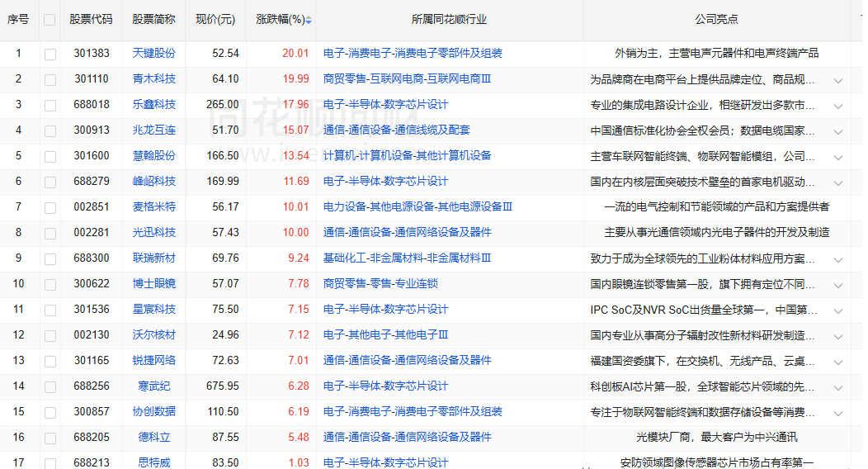
Task: Expand company highlights for 联瑞新材
Action: pos(838,260)
